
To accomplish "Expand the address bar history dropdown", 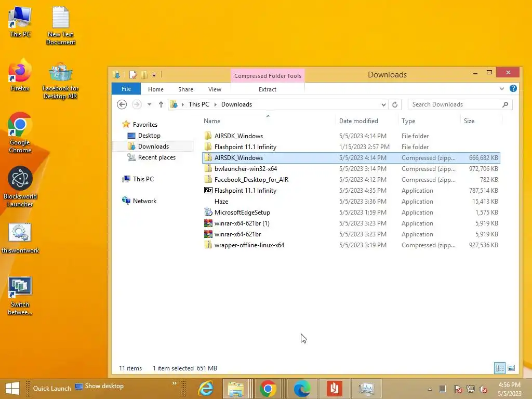I will point(383,104).
